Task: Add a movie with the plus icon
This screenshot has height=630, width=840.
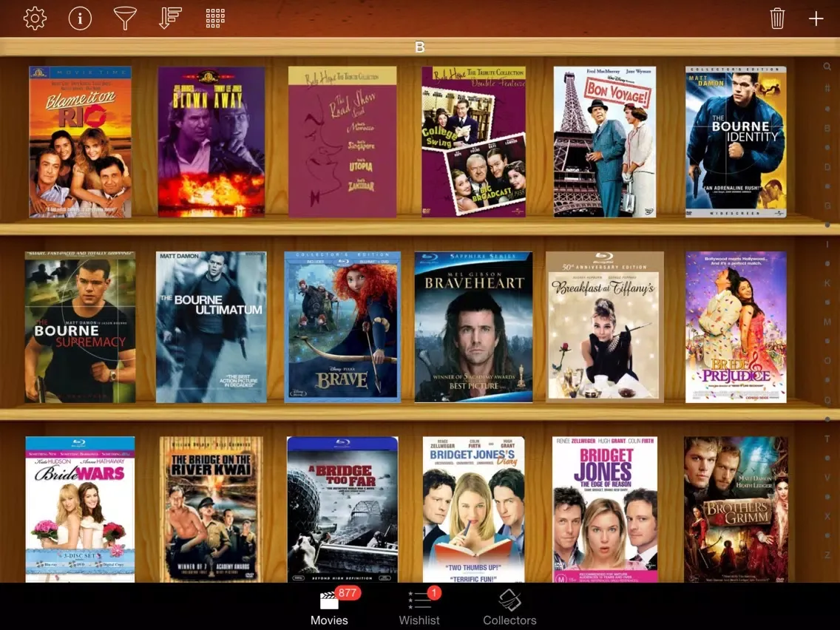Action: click(816, 18)
